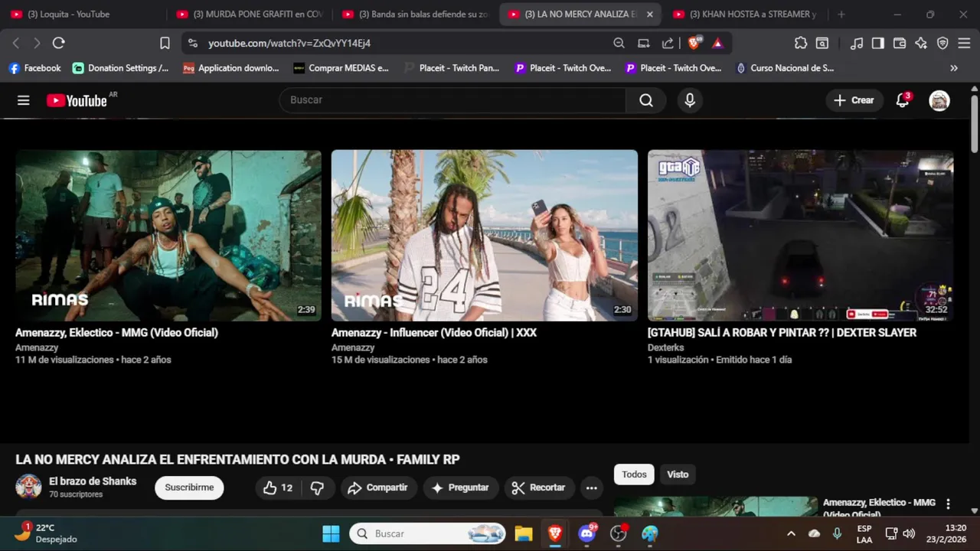Open Brave Leo AI assistant icon
Image resolution: width=980 pixels, height=551 pixels.
click(921, 43)
